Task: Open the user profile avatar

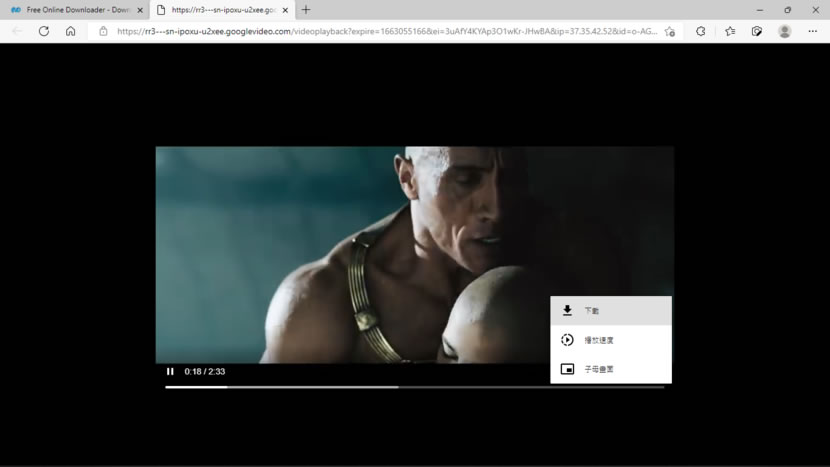Action: [x=784, y=31]
